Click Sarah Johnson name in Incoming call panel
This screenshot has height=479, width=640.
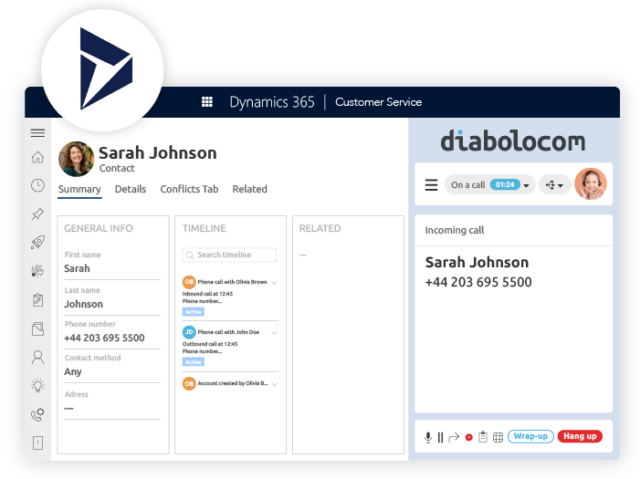point(477,262)
